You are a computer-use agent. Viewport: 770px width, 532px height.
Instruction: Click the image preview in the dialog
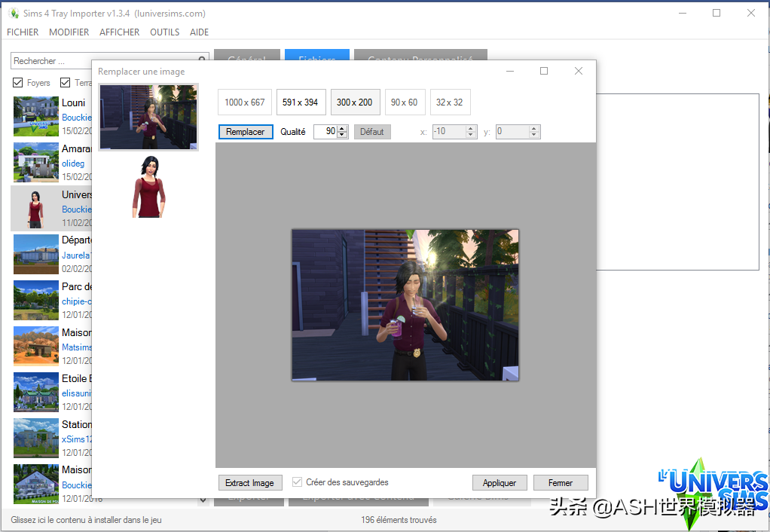pos(405,304)
